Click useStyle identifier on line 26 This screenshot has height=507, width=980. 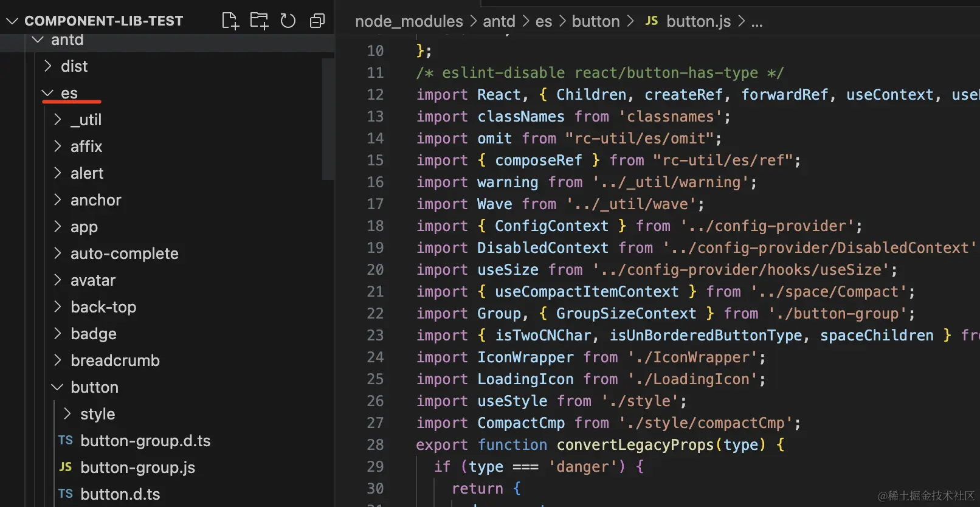pyautogui.click(x=512, y=401)
